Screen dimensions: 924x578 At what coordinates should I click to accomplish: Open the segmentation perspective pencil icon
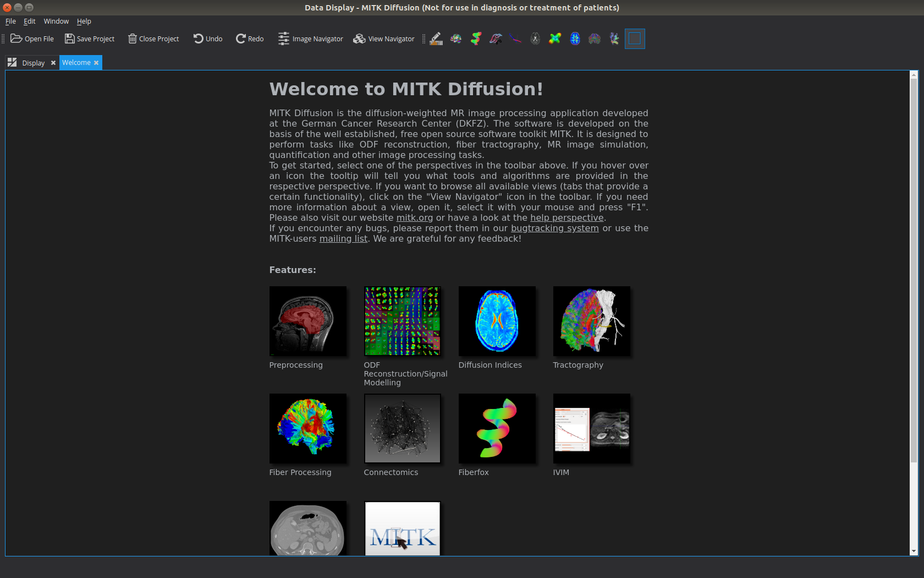click(x=436, y=39)
